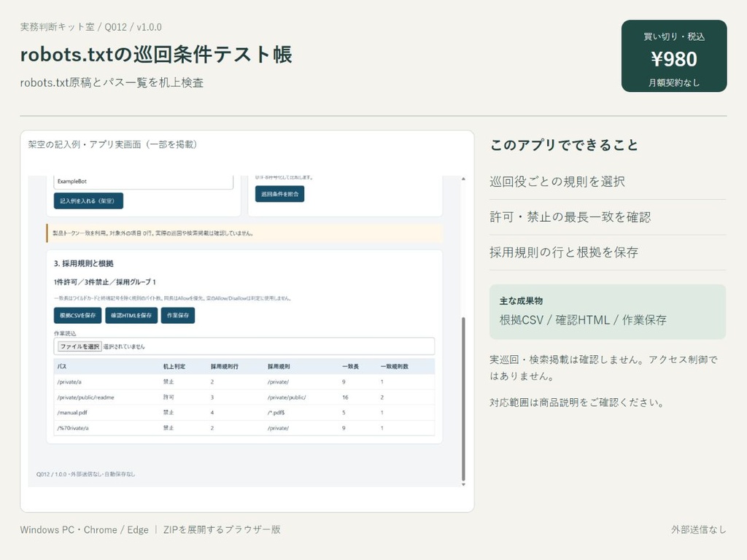747x560 pixels.
Task: Select the /private/public/readme path cell
Action: 86,397
